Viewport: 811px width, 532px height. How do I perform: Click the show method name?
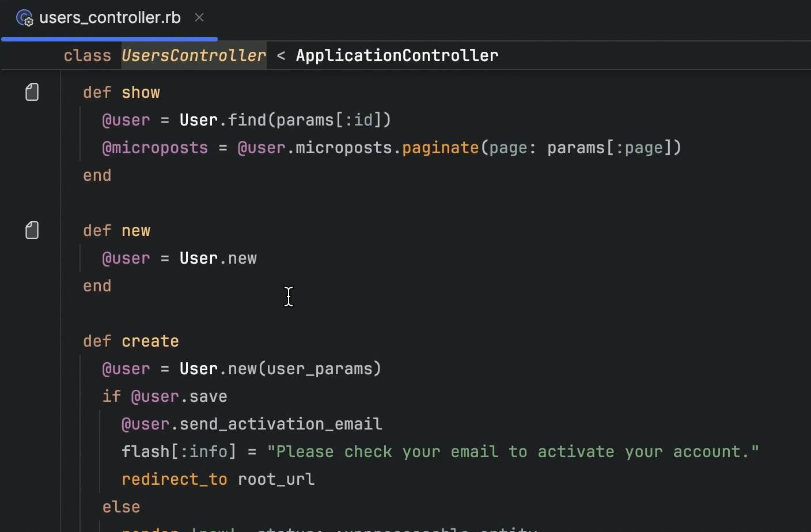141,93
